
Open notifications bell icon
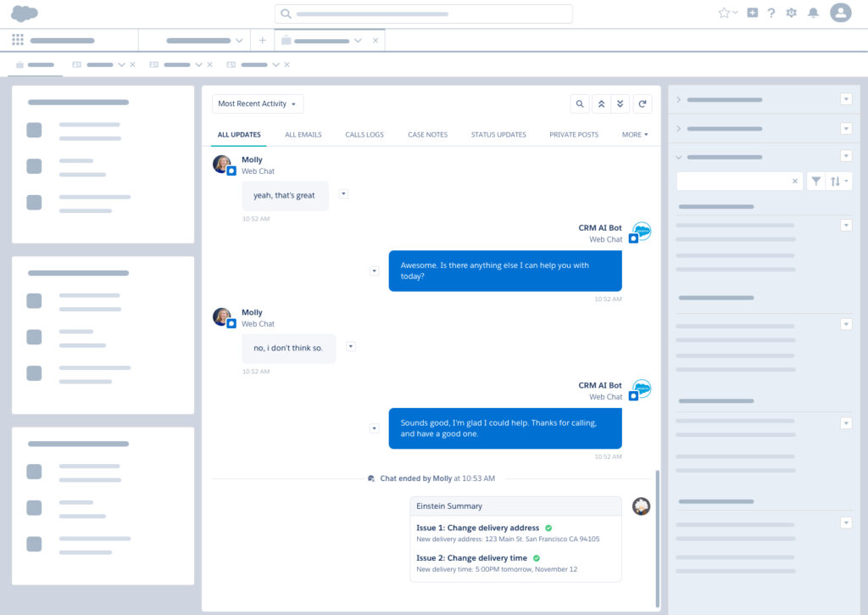pyautogui.click(x=813, y=13)
